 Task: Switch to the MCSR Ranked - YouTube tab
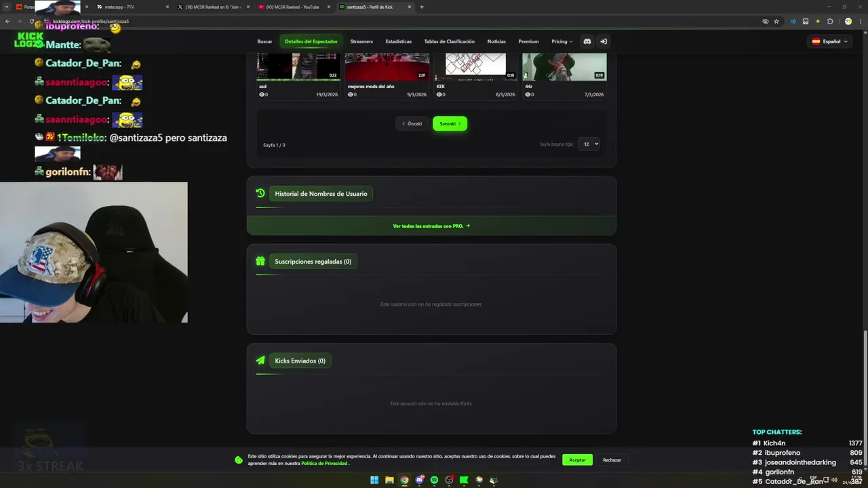(x=295, y=7)
